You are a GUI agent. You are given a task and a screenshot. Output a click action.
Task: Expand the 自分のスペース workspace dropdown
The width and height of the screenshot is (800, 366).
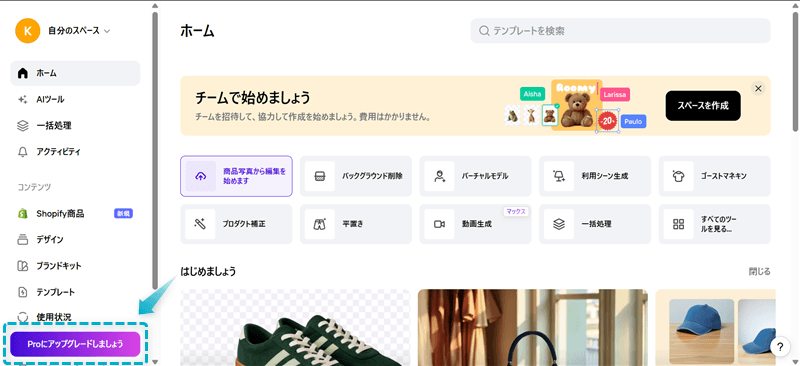point(79,31)
